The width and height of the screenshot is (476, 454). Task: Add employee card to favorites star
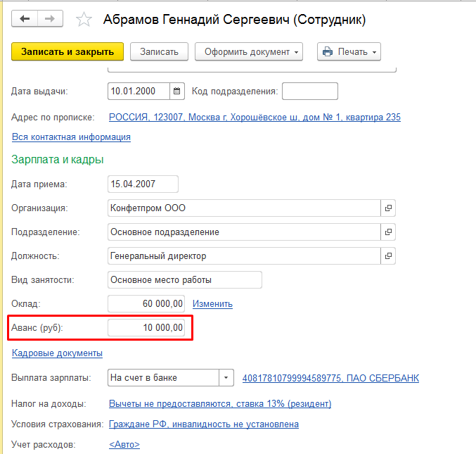(84, 20)
